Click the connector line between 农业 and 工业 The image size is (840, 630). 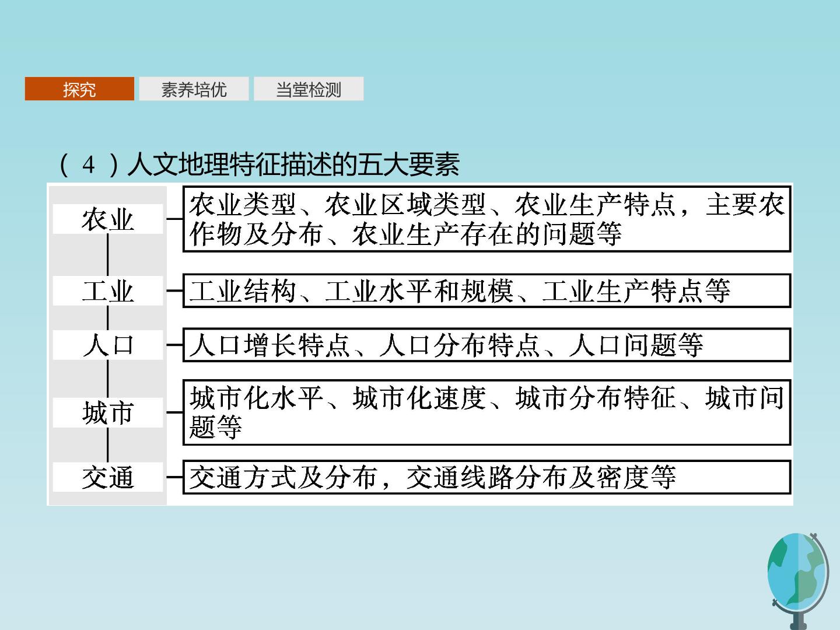click(x=108, y=255)
